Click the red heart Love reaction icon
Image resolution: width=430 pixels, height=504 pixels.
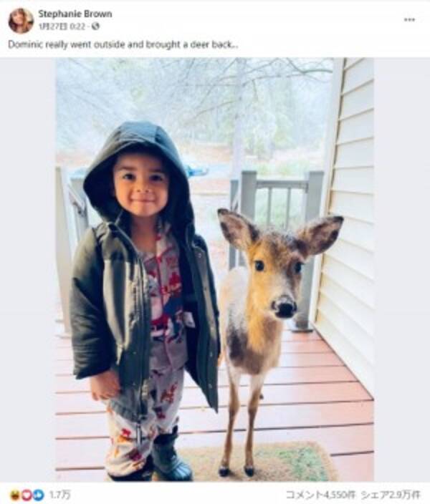coord(27,495)
